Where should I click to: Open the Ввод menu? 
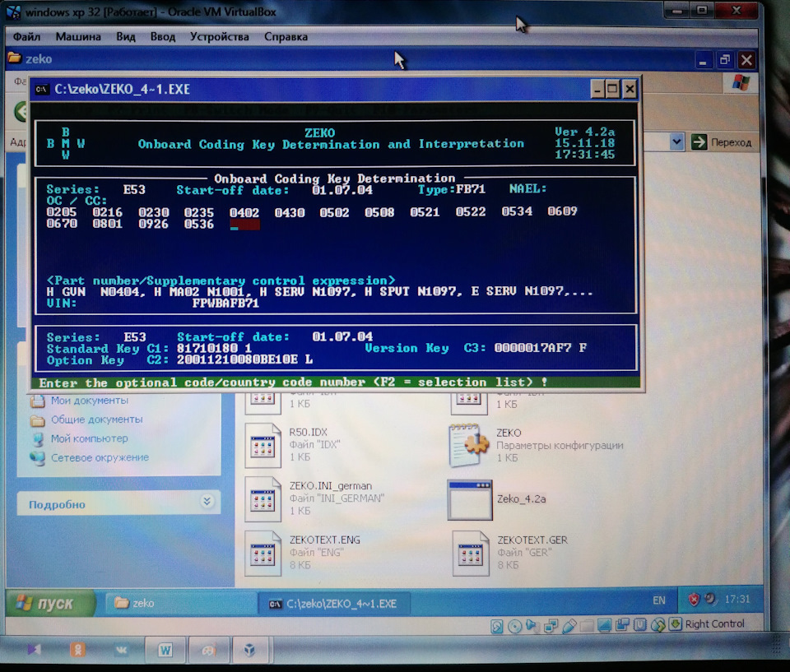163,37
